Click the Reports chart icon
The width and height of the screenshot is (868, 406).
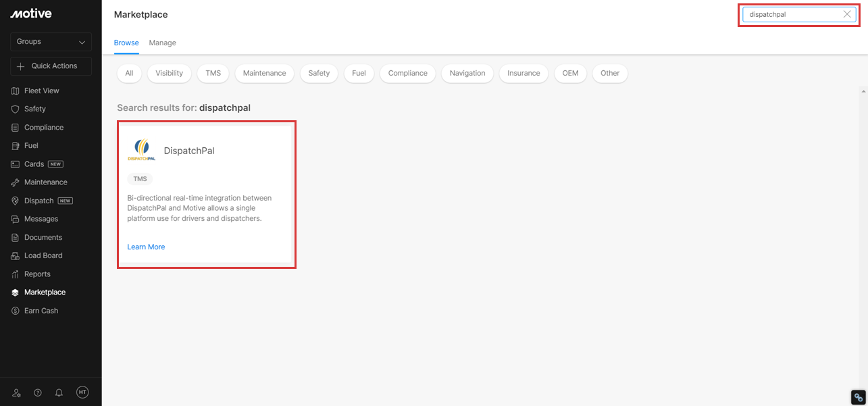(16, 274)
